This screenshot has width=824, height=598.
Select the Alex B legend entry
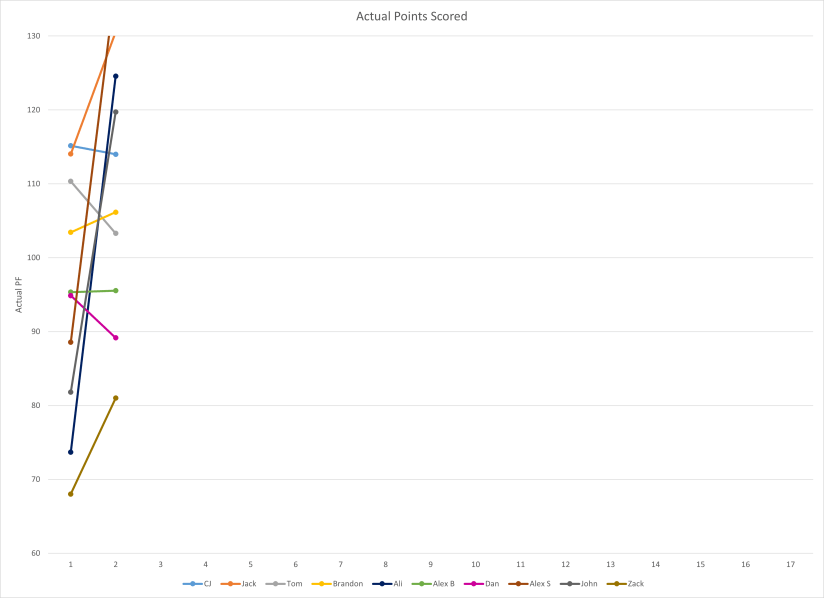(x=439, y=583)
